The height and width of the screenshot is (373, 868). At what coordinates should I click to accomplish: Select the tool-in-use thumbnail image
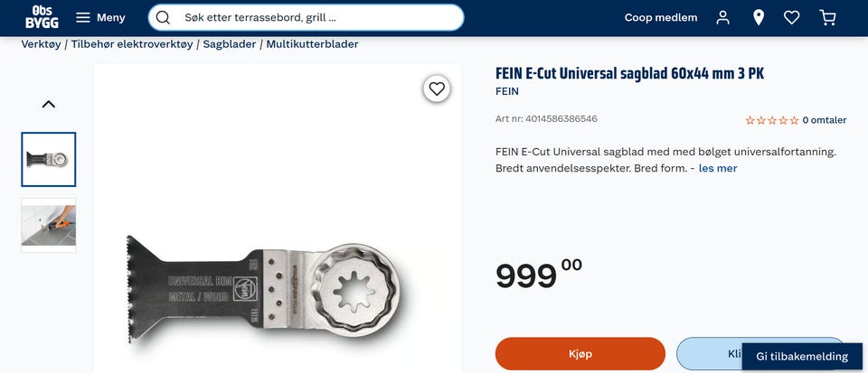[x=49, y=226]
